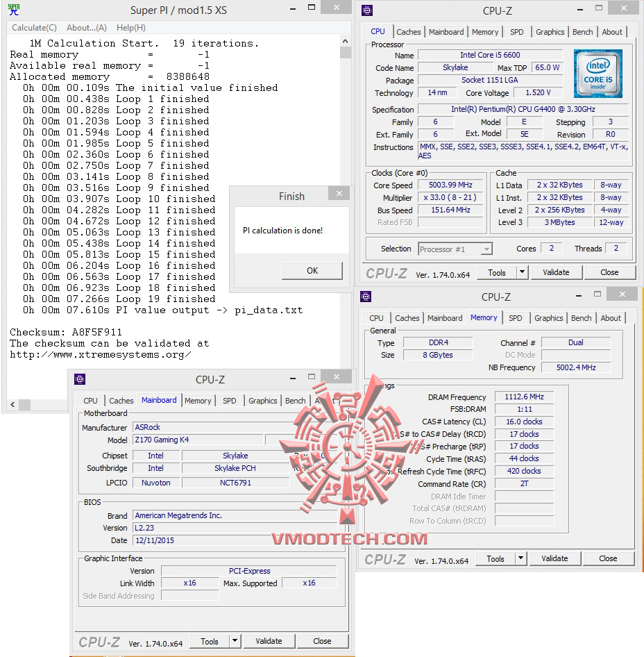
Task: Click the CPU-Z icon in Mainboard window title bar
Action: pyautogui.click(x=80, y=379)
